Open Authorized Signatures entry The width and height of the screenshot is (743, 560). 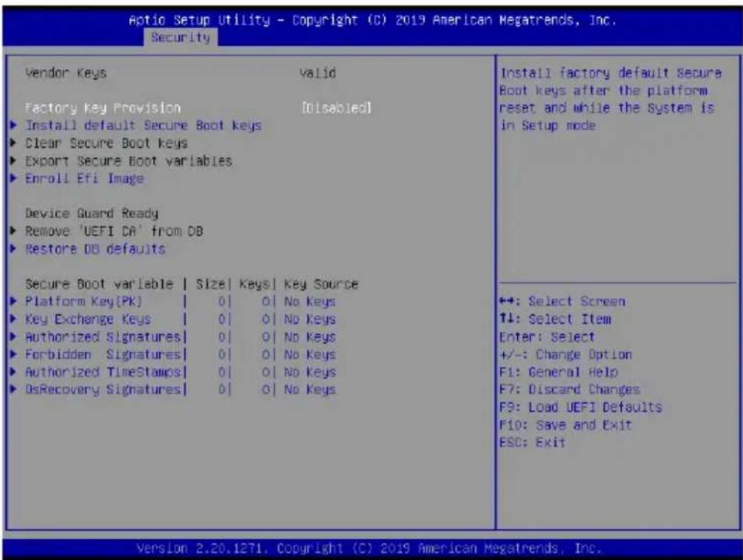pyautogui.click(x=103, y=337)
